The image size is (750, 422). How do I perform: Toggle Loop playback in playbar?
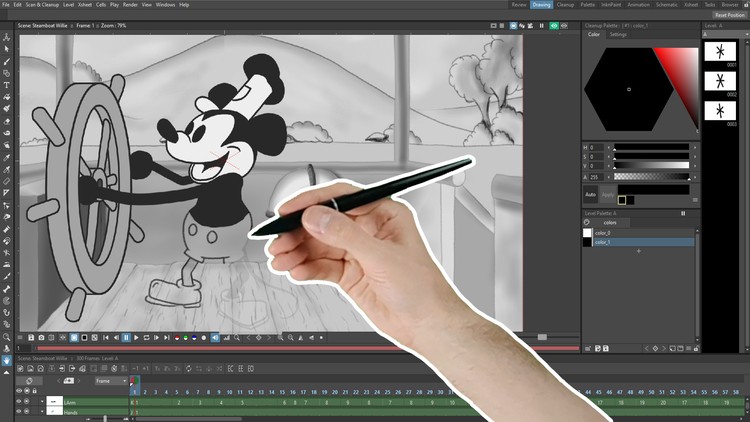146,337
